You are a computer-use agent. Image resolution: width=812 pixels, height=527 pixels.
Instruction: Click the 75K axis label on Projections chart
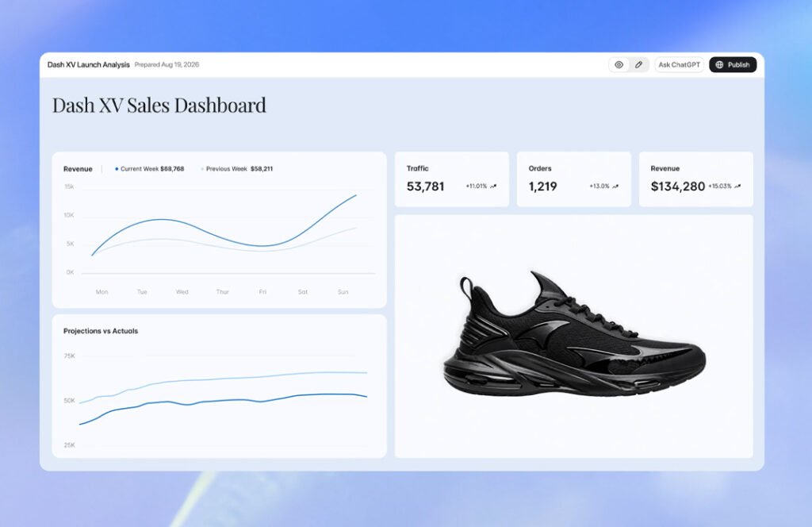[70, 356]
